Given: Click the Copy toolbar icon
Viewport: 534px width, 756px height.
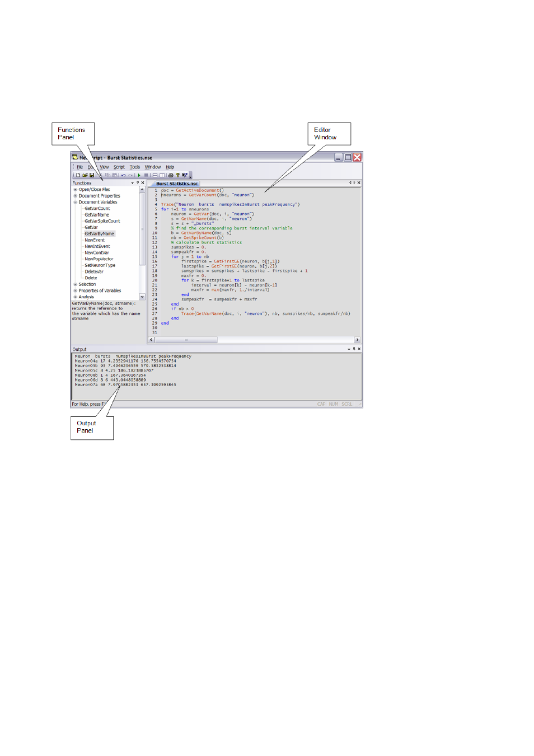Looking at the screenshot, I should coord(107,175).
